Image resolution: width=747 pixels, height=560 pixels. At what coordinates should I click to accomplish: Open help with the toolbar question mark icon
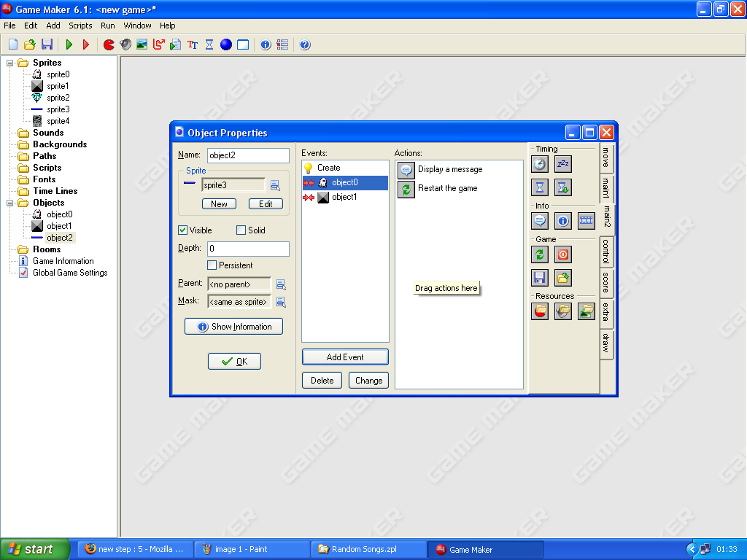(x=305, y=44)
